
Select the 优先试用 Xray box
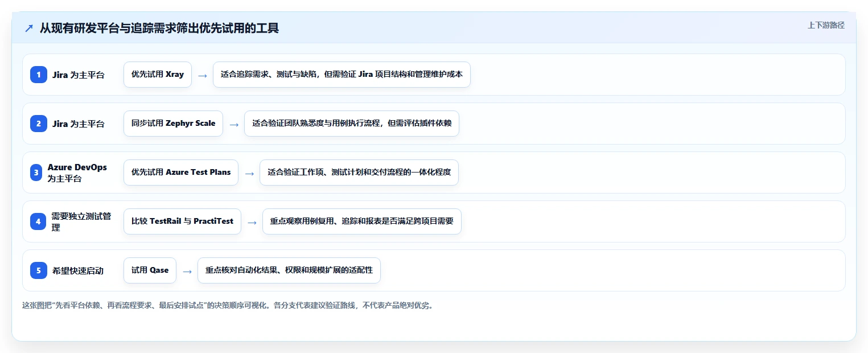tap(158, 75)
